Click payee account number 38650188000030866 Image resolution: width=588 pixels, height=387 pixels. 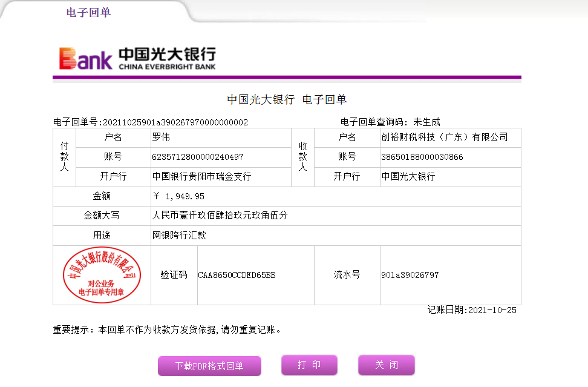coord(422,157)
